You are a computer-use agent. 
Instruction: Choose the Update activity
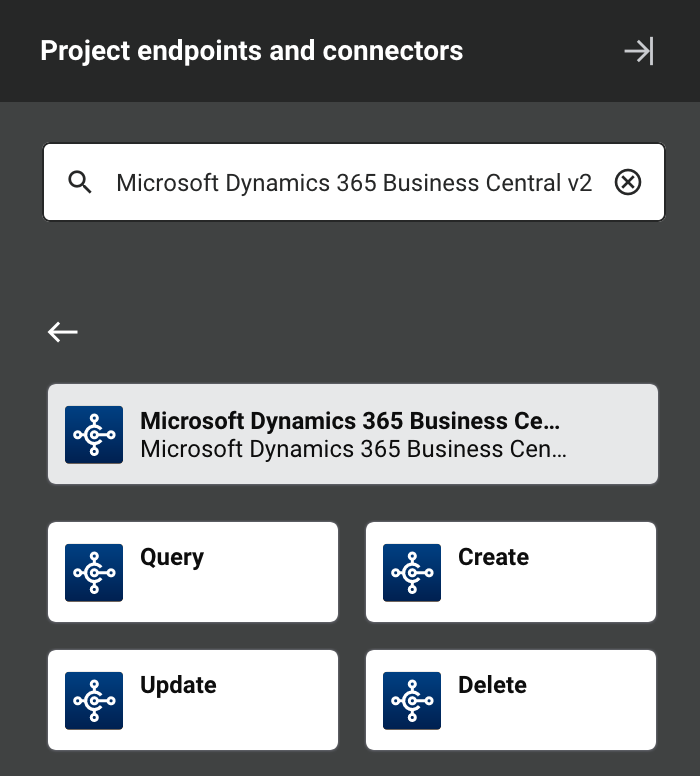pyautogui.click(x=193, y=700)
